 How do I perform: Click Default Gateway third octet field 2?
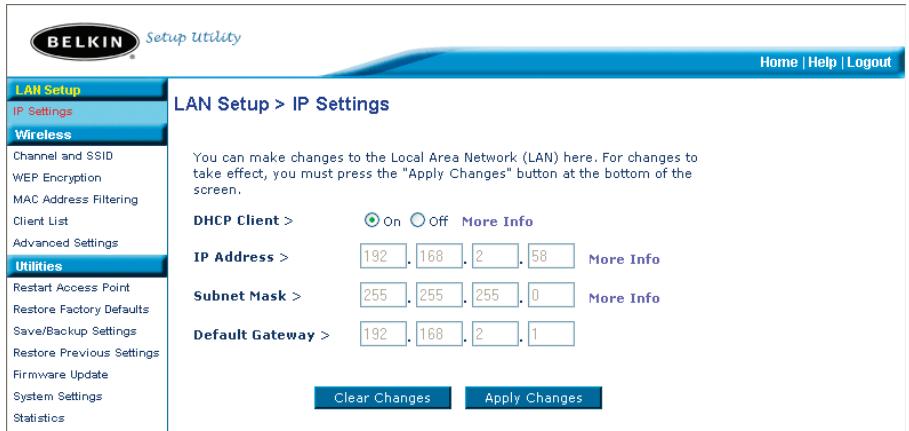point(495,334)
